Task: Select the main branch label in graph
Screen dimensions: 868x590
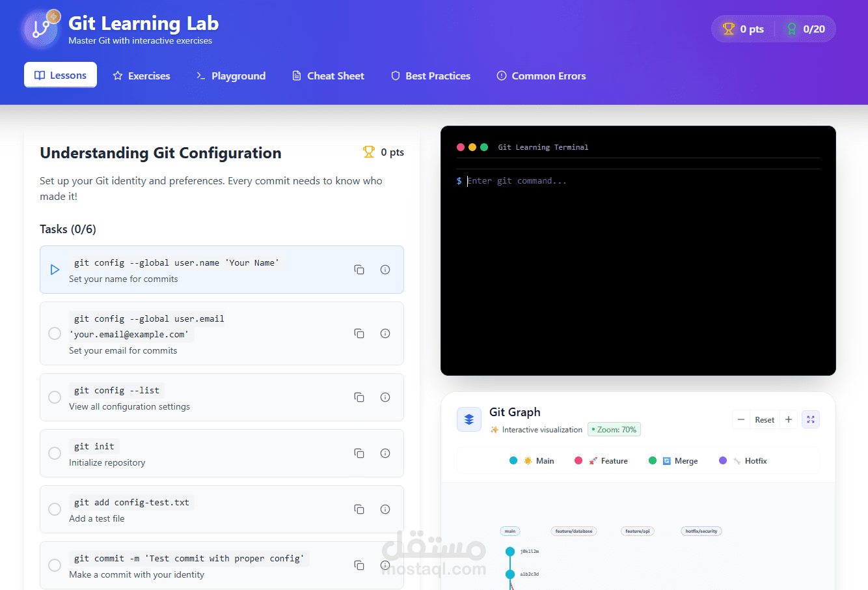Action: click(x=510, y=531)
